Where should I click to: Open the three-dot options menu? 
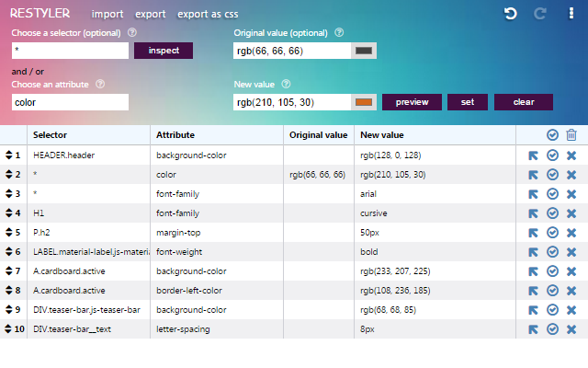572,14
